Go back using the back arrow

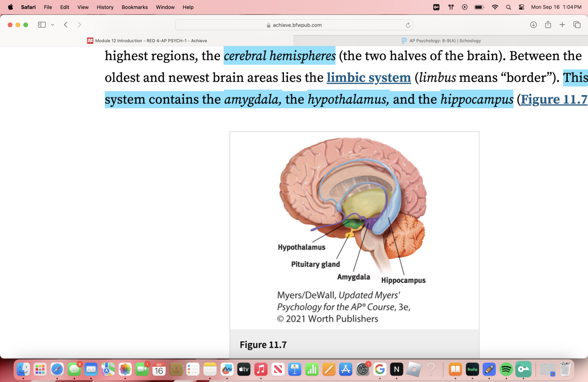click(66, 25)
